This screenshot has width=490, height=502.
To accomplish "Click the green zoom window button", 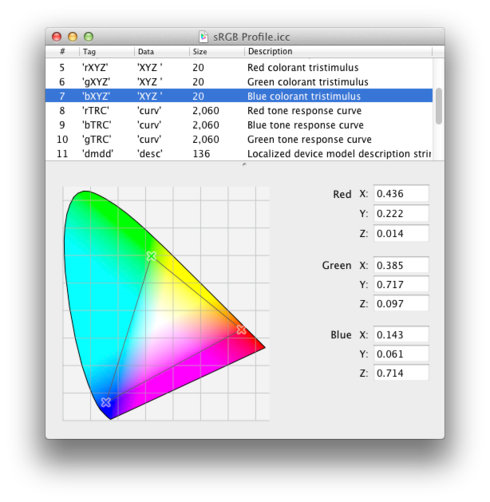I will coord(88,36).
